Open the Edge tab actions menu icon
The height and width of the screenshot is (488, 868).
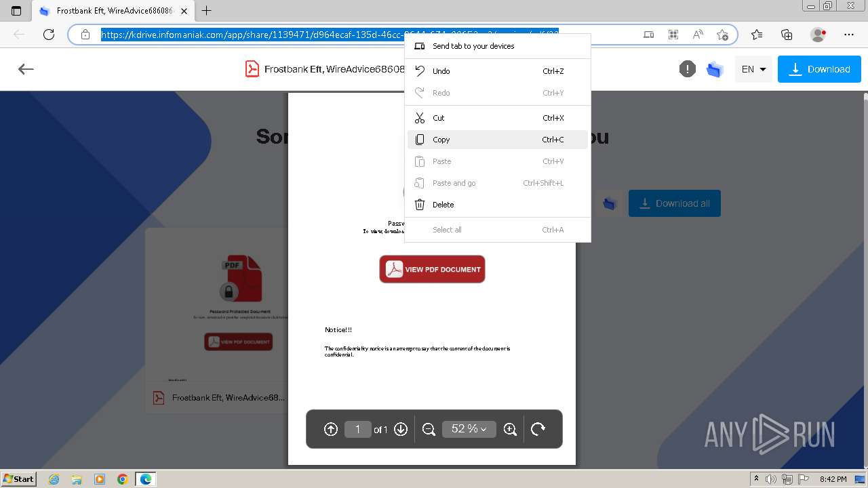coord(16,11)
